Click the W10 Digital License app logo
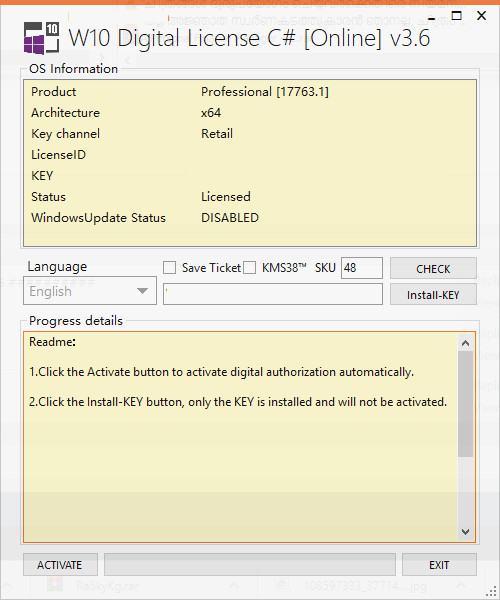500x600 pixels. pyautogui.click(x=41, y=38)
